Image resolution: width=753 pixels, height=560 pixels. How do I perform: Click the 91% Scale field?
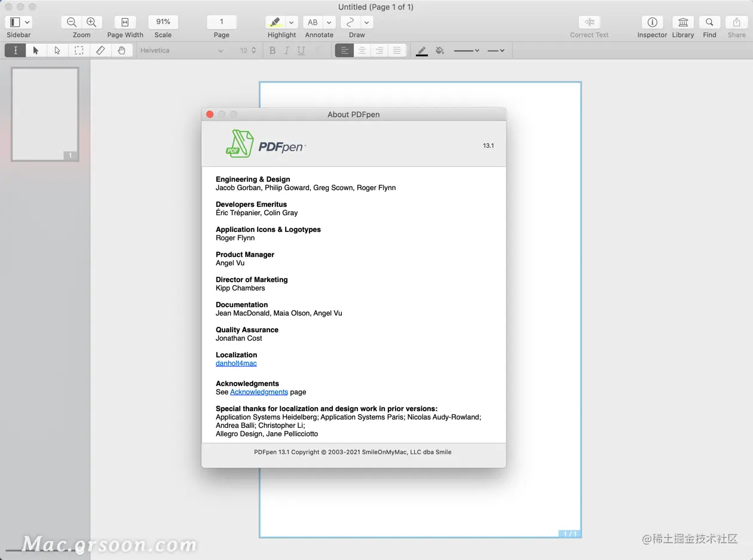pyautogui.click(x=163, y=22)
